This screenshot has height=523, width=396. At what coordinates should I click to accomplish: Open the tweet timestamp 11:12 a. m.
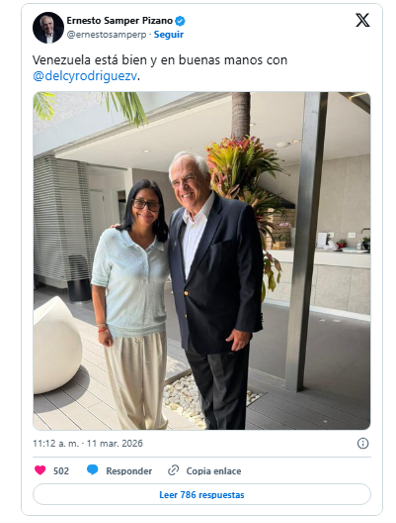coord(56,443)
